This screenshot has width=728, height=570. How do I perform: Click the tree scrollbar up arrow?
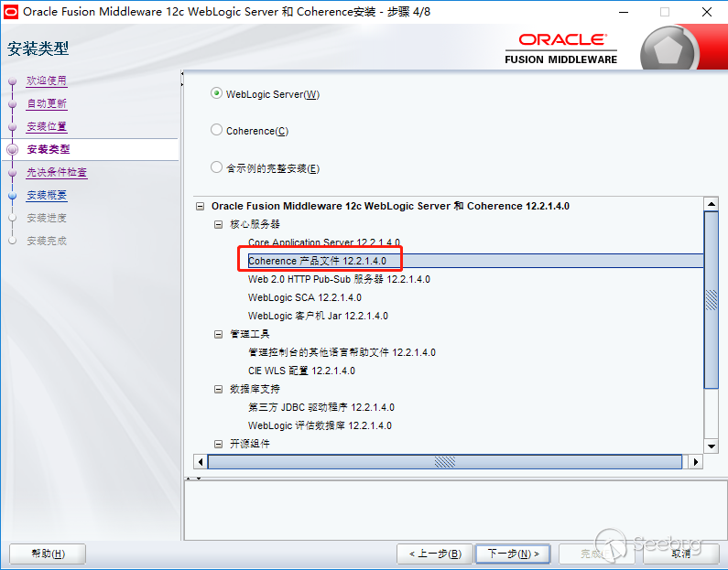pyautogui.click(x=712, y=204)
